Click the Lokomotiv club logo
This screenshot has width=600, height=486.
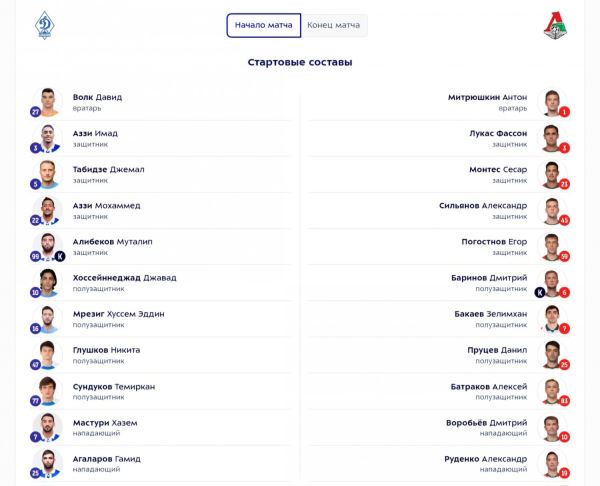tap(555, 25)
